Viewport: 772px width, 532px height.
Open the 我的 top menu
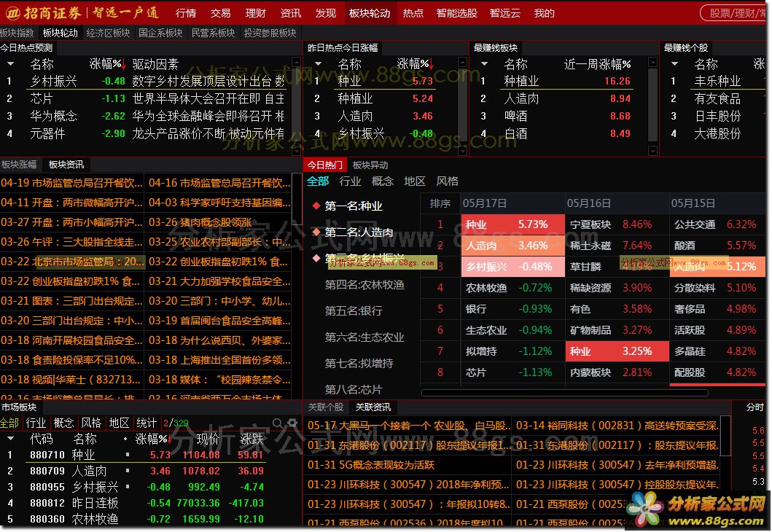pyautogui.click(x=544, y=13)
